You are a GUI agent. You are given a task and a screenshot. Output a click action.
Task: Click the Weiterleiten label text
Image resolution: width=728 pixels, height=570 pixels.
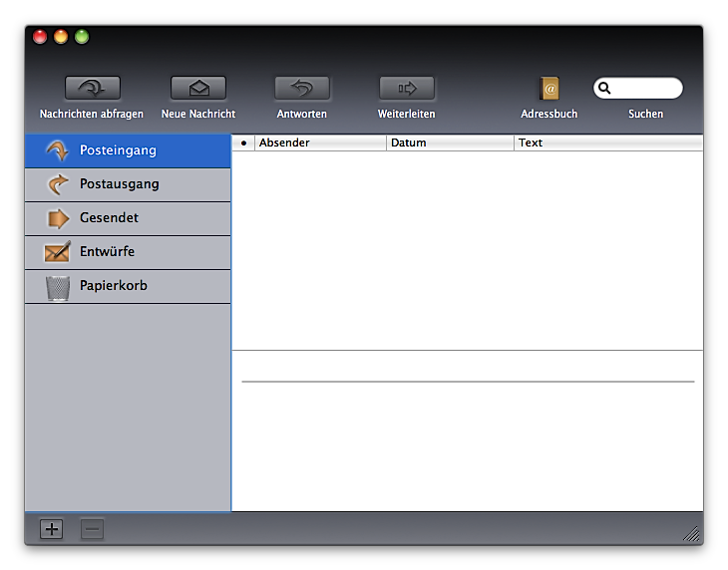pyautogui.click(x=407, y=114)
